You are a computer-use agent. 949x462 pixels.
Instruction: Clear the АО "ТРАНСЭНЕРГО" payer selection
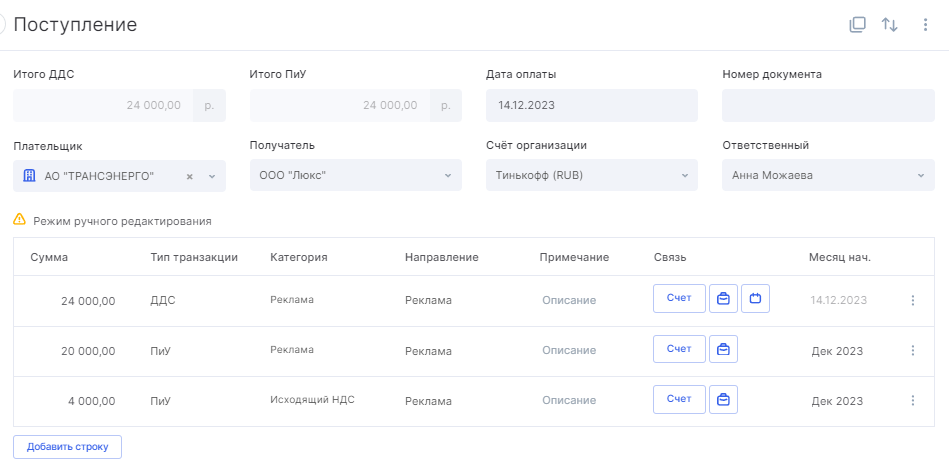click(189, 177)
